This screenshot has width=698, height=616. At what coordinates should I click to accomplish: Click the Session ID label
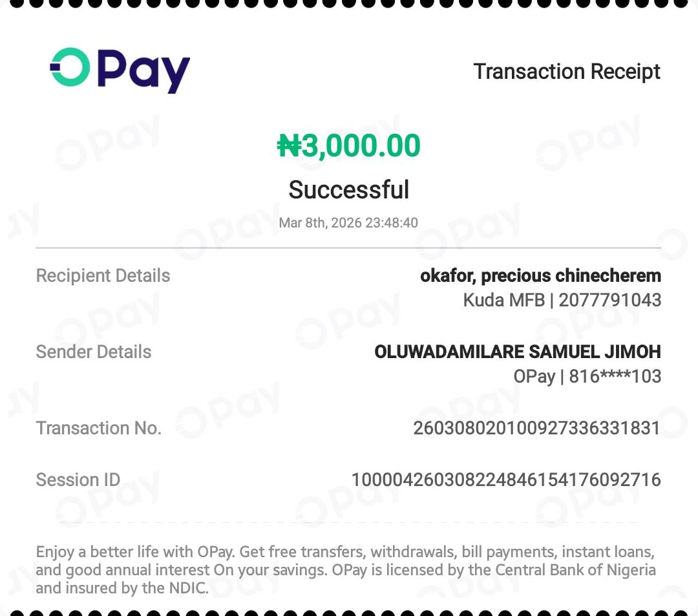(78, 480)
